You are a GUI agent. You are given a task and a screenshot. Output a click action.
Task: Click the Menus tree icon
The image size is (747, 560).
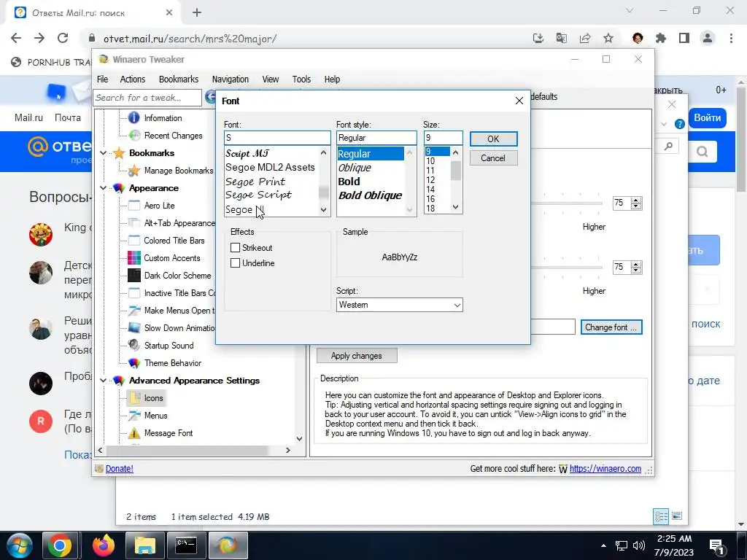coord(134,415)
